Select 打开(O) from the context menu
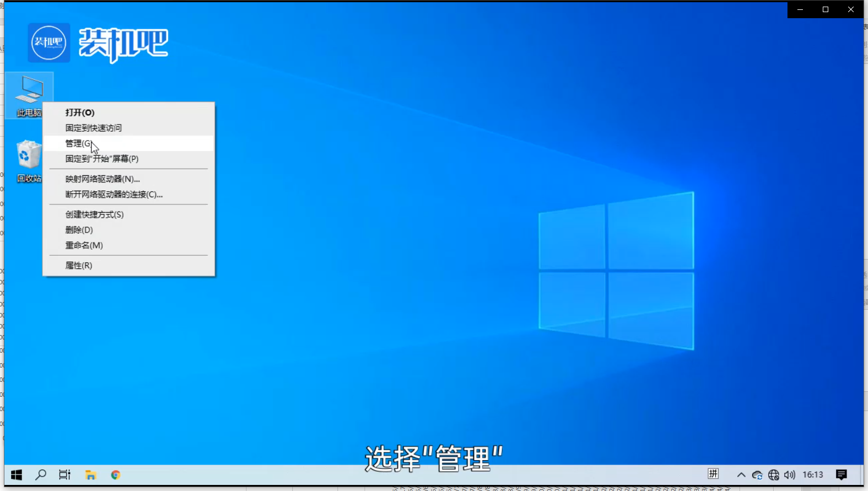868x491 pixels. [80, 112]
